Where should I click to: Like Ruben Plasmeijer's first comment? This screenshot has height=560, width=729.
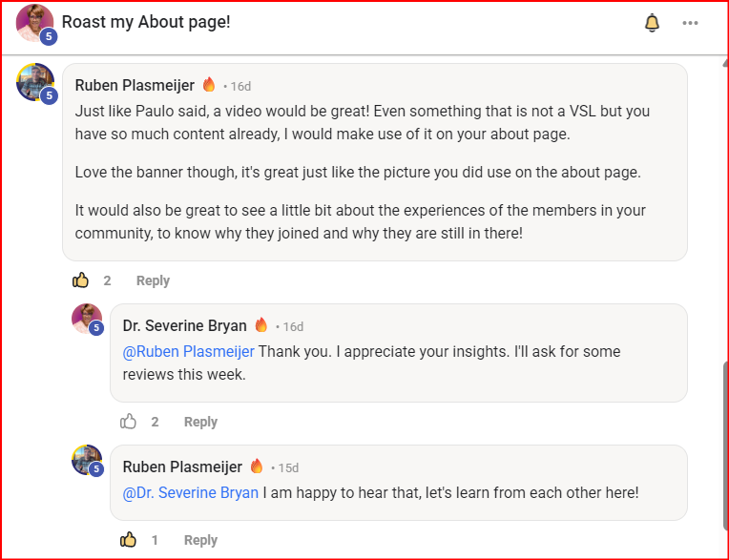(x=81, y=280)
